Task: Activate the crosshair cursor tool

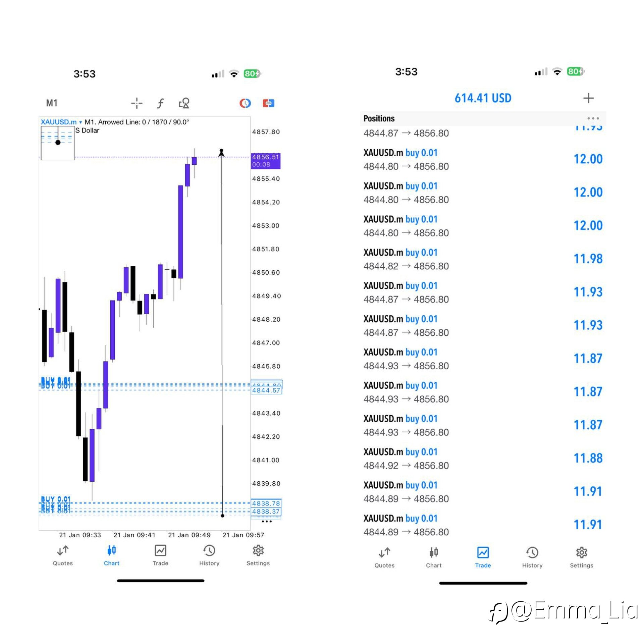Action: [137, 103]
